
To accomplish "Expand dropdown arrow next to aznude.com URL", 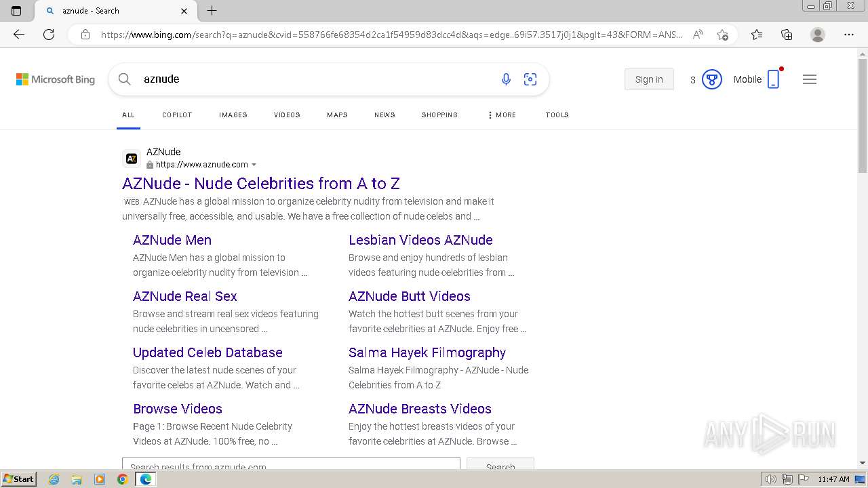I will coord(254,165).
